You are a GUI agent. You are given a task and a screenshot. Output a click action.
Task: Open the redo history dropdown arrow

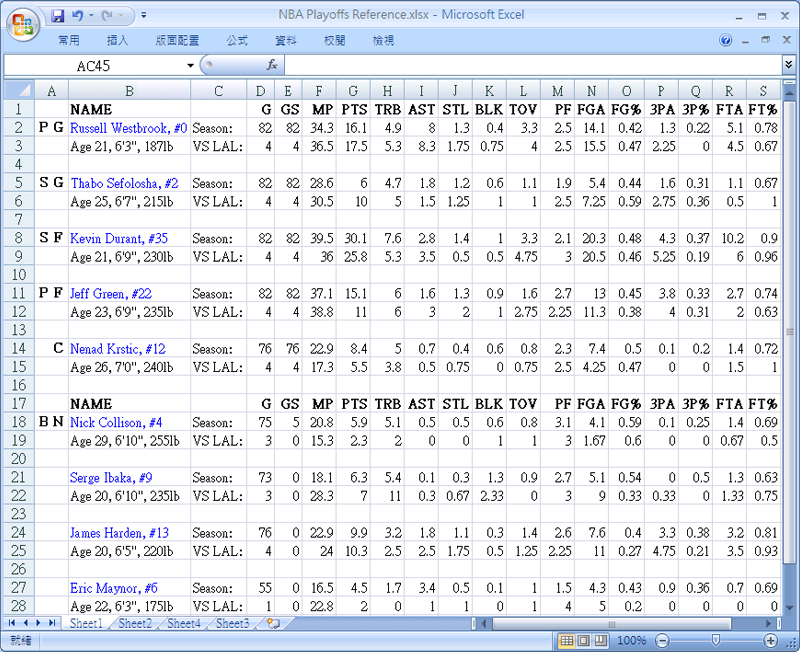(x=121, y=16)
